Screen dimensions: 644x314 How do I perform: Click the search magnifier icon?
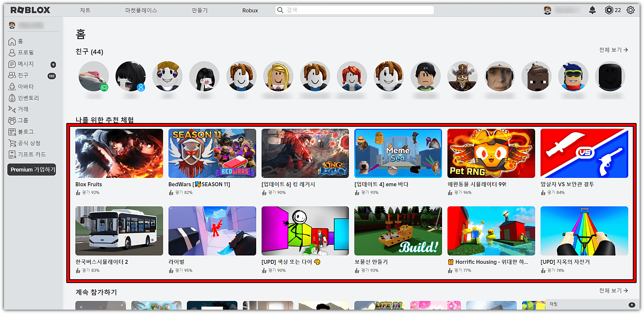point(280,10)
